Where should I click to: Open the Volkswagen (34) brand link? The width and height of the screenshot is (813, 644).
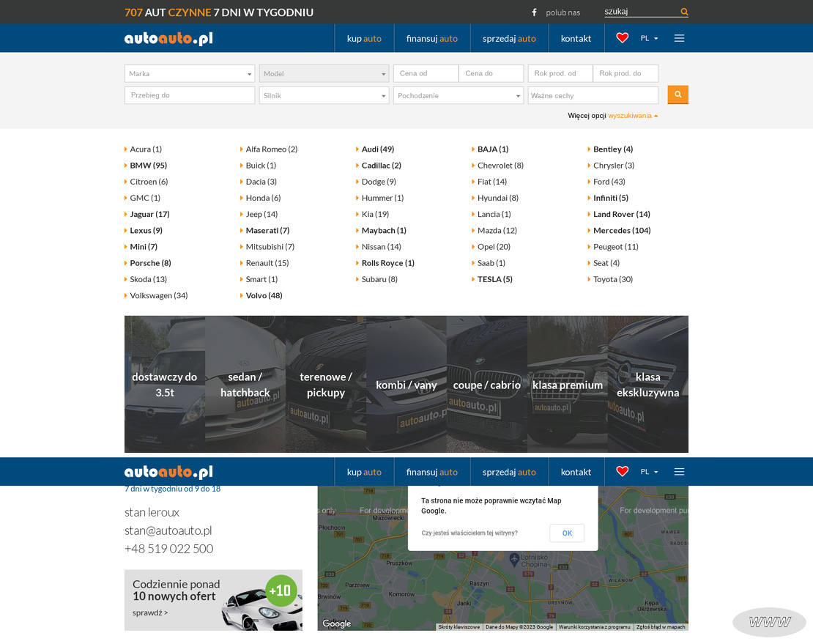click(x=159, y=295)
